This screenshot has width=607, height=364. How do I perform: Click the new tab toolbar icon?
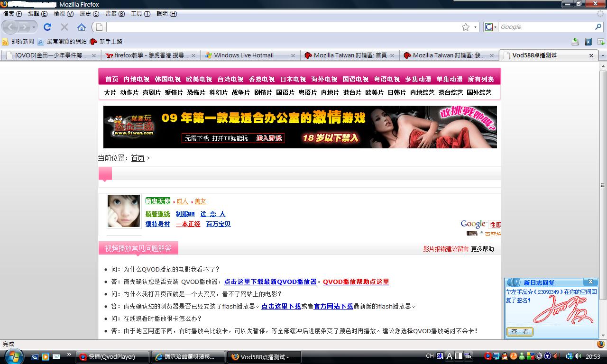[601, 42]
